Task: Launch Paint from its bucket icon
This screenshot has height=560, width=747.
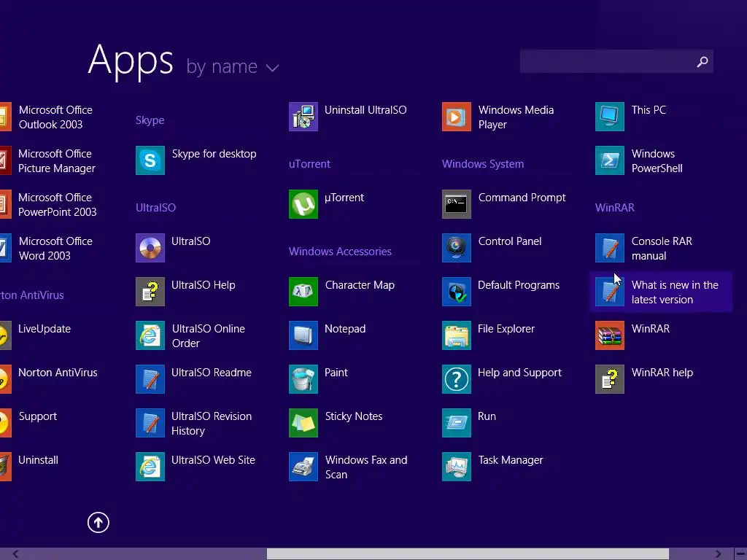Action: [x=303, y=379]
